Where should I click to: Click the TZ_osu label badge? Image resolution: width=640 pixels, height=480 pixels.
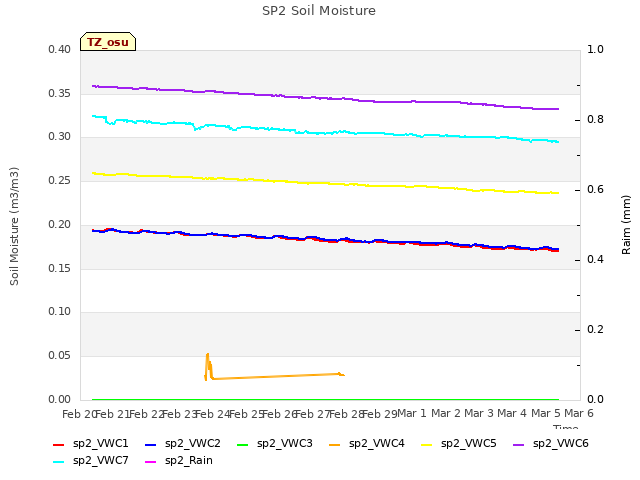pyautogui.click(x=108, y=42)
